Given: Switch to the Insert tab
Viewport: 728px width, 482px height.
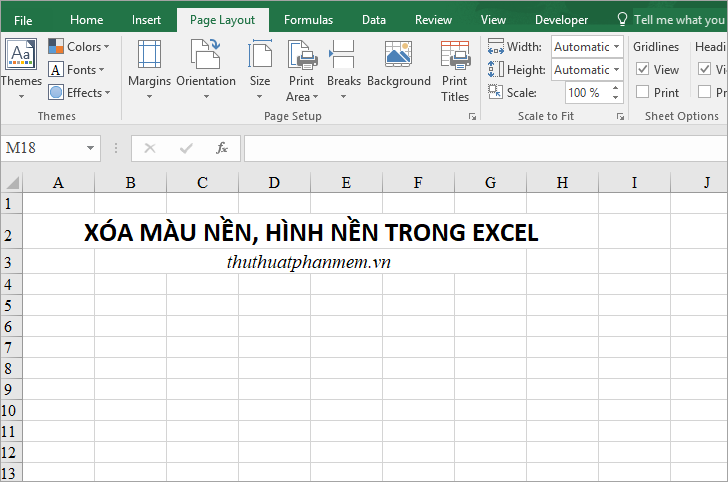Looking at the screenshot, I should pyautogui.click(x=146, y=20).
